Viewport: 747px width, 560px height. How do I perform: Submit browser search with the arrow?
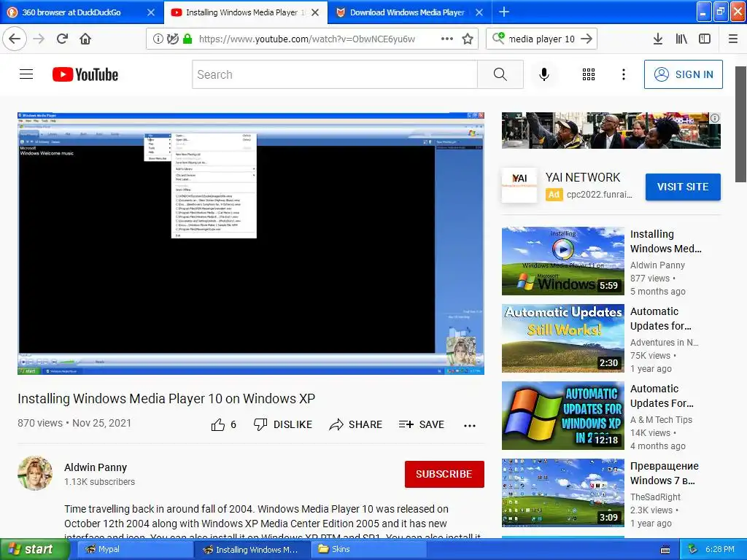point(587,39)
